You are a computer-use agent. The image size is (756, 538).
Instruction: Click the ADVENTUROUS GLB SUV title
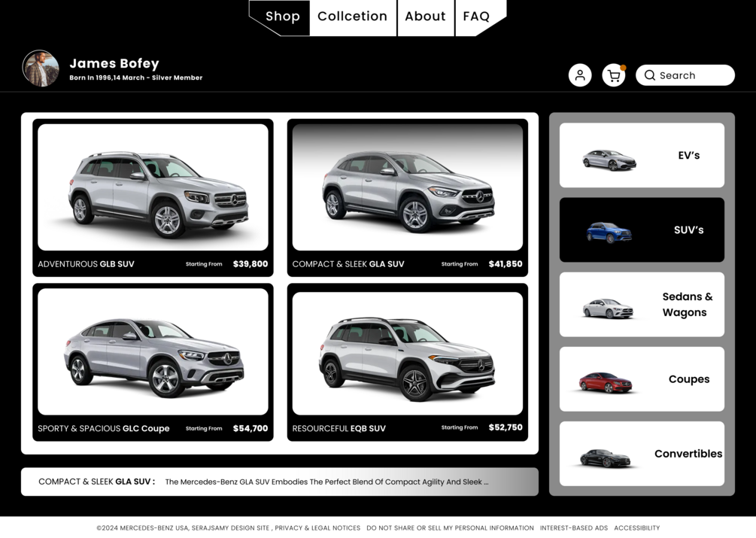[x=86, y=263]
